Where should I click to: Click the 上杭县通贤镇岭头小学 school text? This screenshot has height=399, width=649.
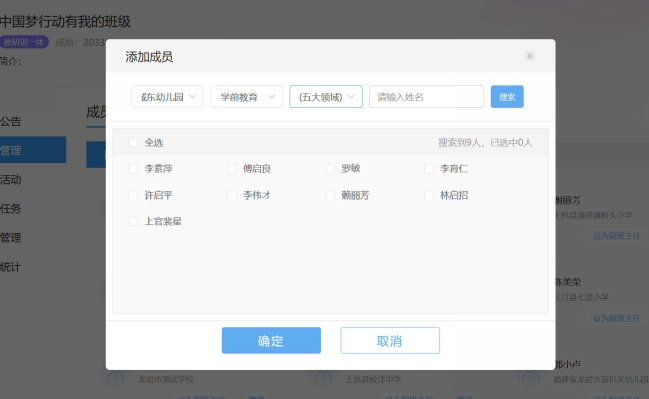[x=594, y=215]
